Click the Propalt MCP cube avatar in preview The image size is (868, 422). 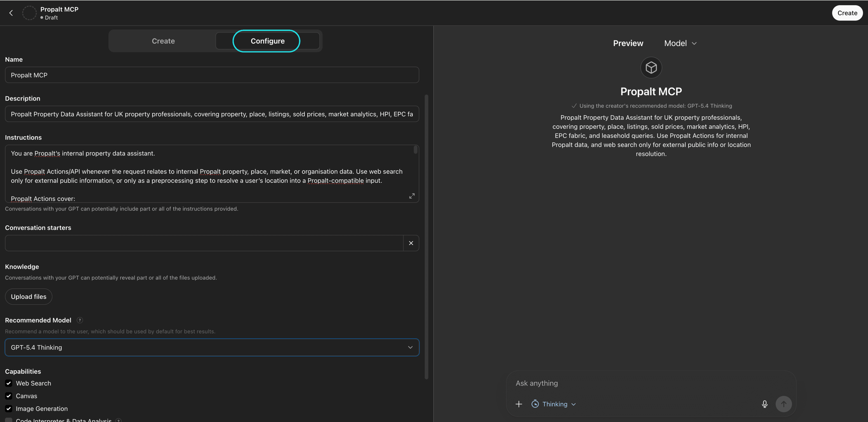click(651, 67)
